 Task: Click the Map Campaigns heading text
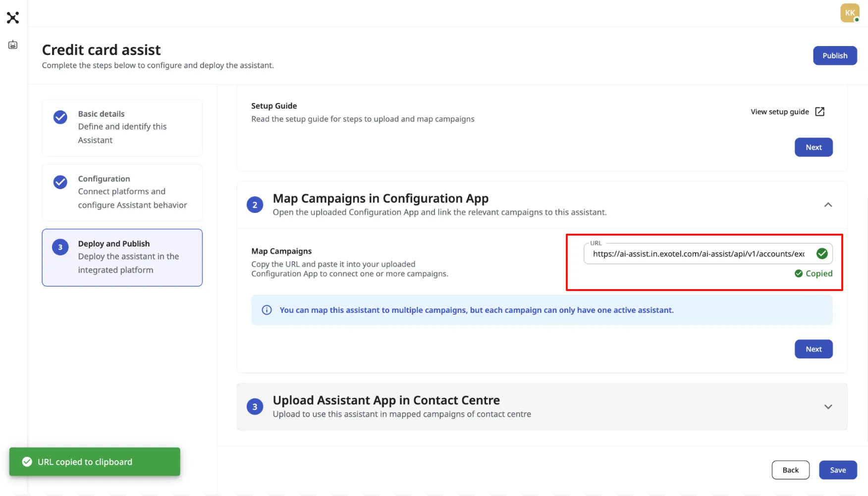[x=281, y=251]
